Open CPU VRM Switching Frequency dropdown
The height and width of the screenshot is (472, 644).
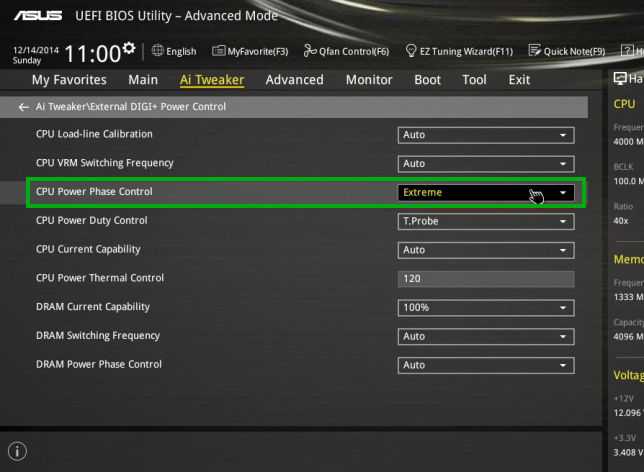(x=486, y=164)
